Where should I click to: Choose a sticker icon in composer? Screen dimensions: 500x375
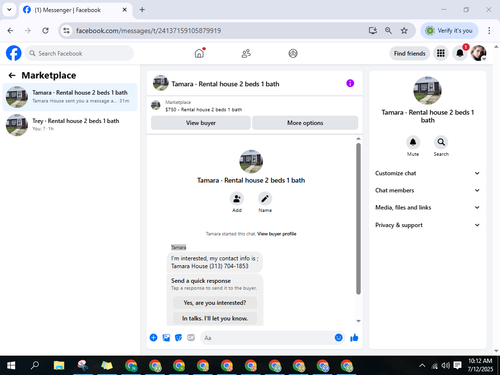pos(179,338)
